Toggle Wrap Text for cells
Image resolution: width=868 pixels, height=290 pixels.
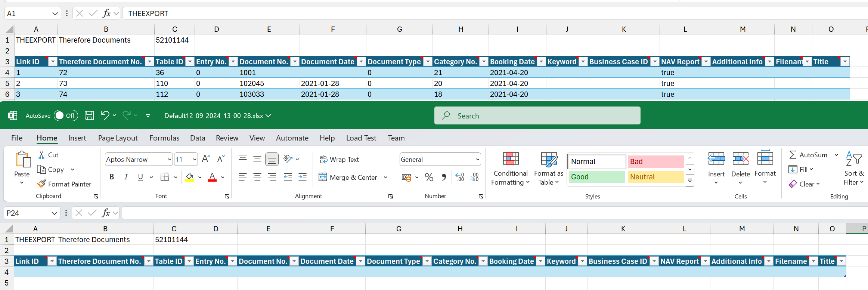[339, 159]
